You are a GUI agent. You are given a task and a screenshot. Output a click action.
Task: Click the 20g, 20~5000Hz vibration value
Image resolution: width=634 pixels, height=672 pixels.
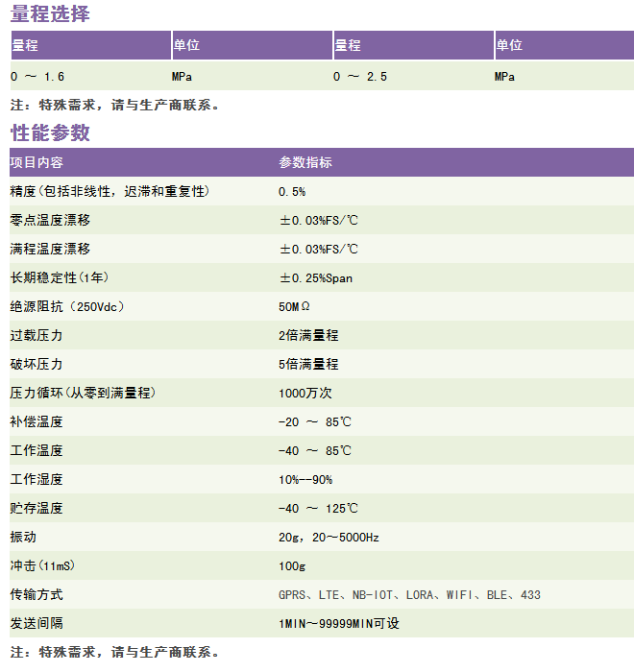329,538
